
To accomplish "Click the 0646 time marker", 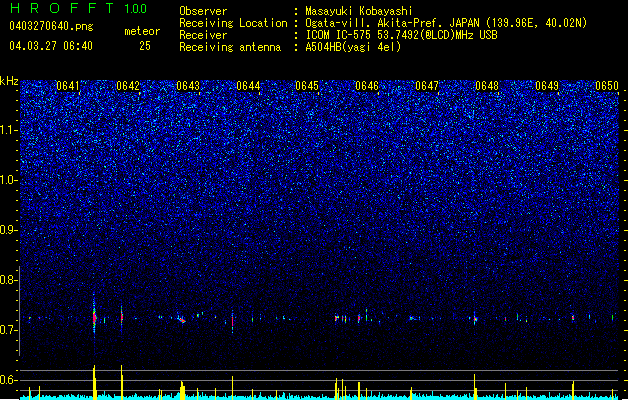I will coord(367,86).
